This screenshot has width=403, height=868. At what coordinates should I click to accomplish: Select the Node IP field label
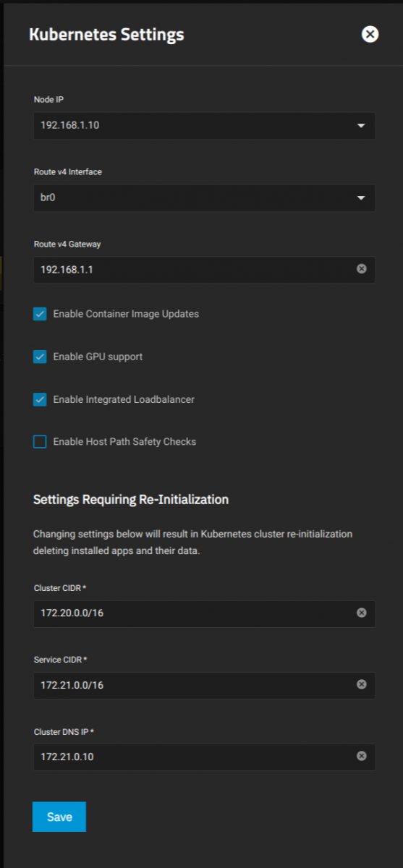[48, 99]
